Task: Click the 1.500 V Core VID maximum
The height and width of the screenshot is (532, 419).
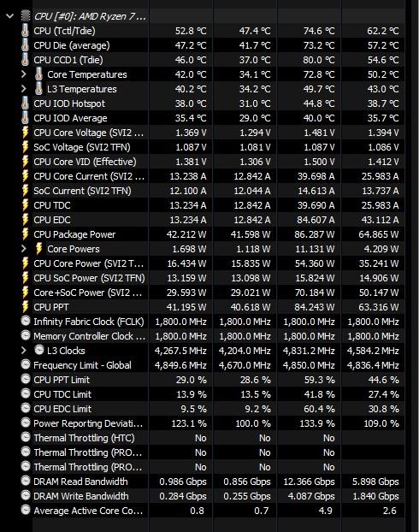Action: (319, 162)
